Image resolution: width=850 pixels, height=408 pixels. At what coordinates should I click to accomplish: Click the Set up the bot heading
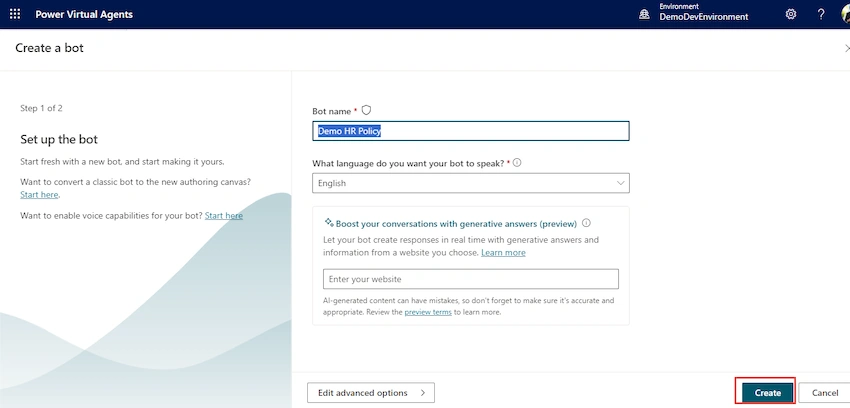point(59,139)
